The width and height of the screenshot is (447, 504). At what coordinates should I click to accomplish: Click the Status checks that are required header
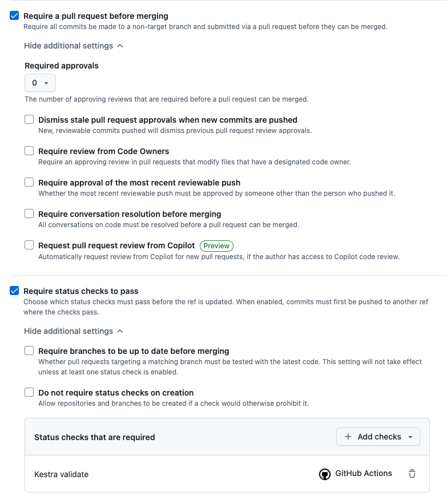[95, 437]
